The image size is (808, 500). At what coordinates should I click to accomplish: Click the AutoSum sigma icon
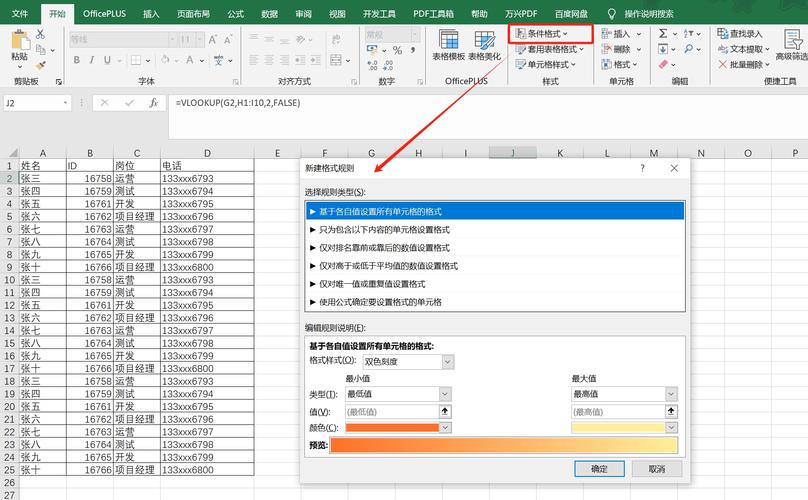[x=663, y=34]
